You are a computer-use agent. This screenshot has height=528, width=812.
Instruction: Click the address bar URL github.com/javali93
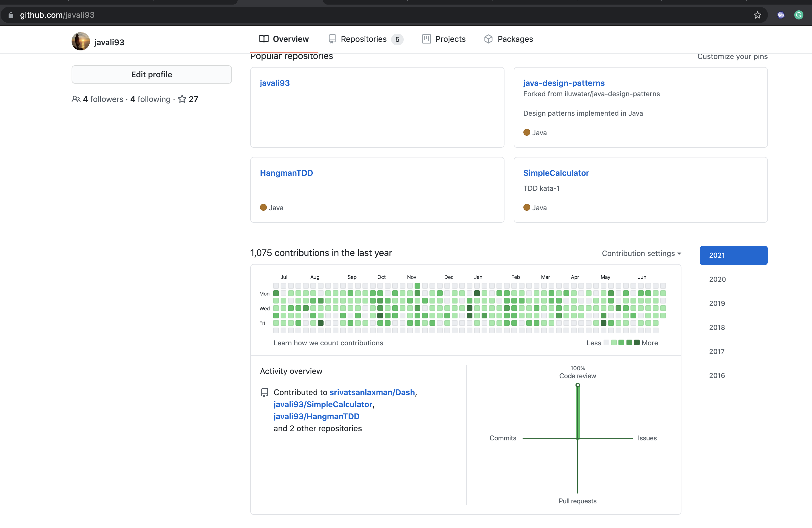pyautogui.click(x=57, y=15)
